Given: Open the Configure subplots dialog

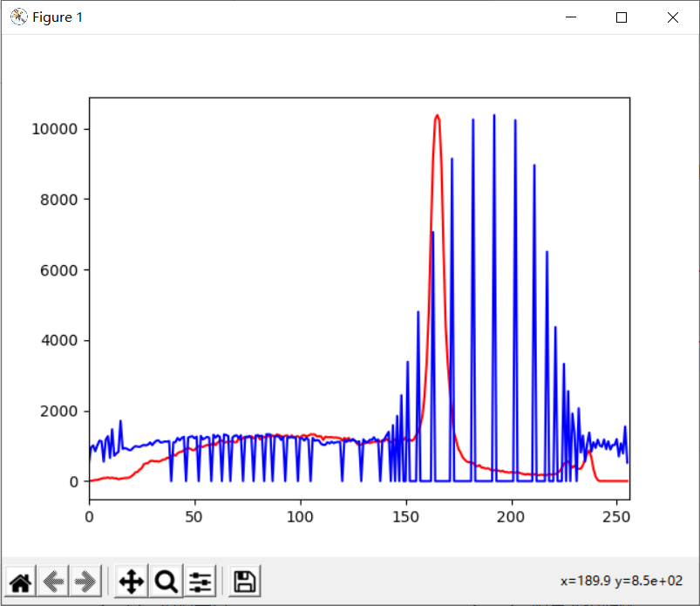Looking at the screenshot, I should coord(200,581).
